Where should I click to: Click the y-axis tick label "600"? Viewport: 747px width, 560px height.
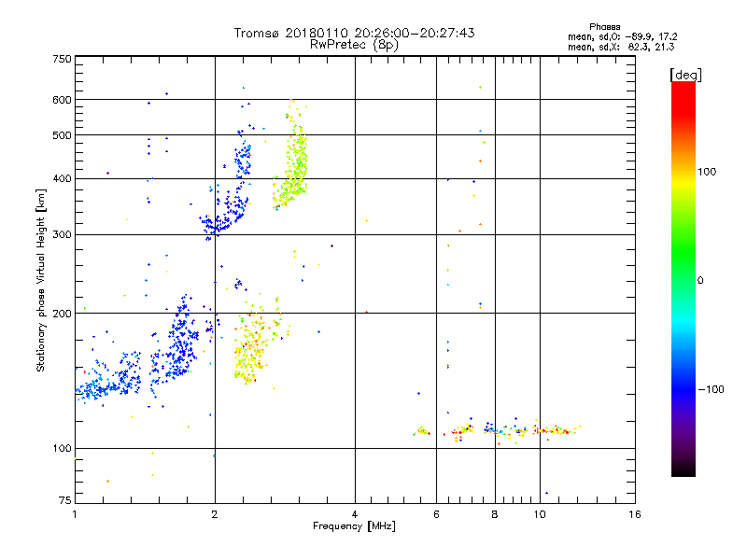62,100
